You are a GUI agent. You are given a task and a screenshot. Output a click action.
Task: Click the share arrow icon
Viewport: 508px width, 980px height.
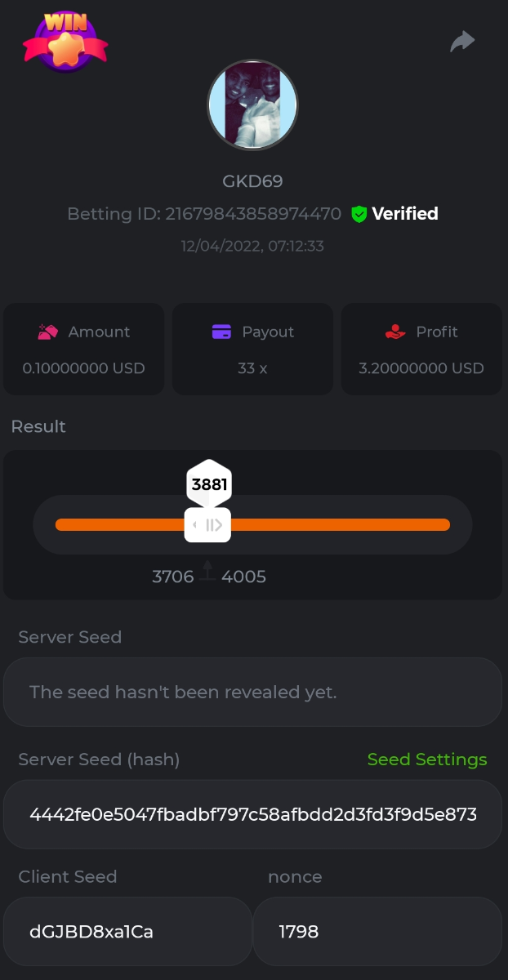(x=462, y=41)
